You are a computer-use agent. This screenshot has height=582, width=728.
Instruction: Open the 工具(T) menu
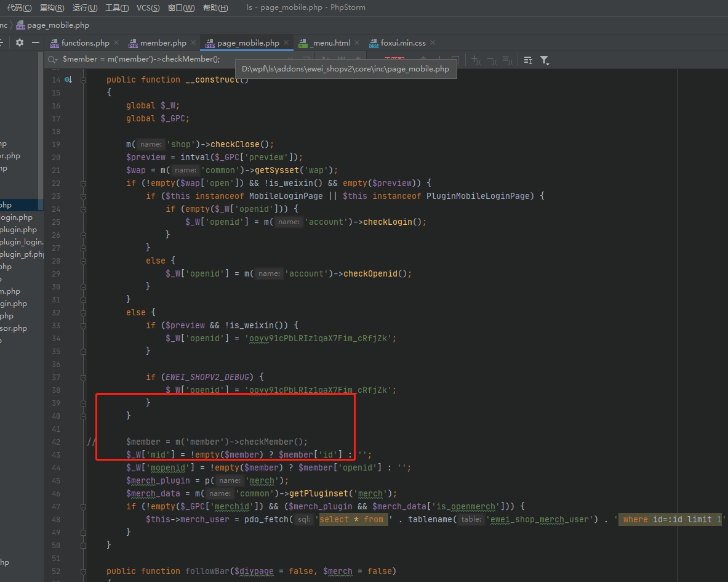pos(117,7)
